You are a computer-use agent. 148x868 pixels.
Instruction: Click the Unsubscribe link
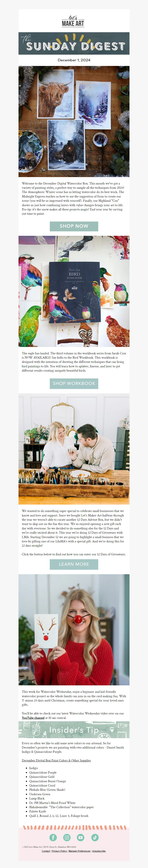pos(99,851)
